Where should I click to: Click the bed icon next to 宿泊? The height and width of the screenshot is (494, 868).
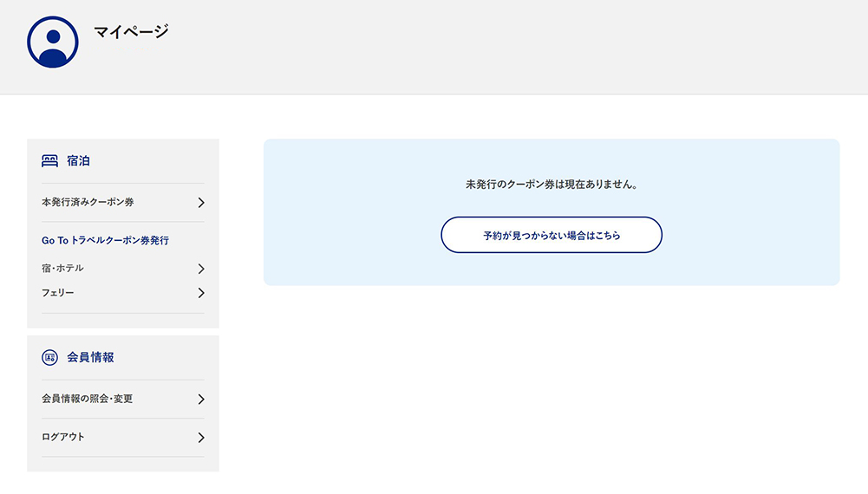[x=49, y=161]
